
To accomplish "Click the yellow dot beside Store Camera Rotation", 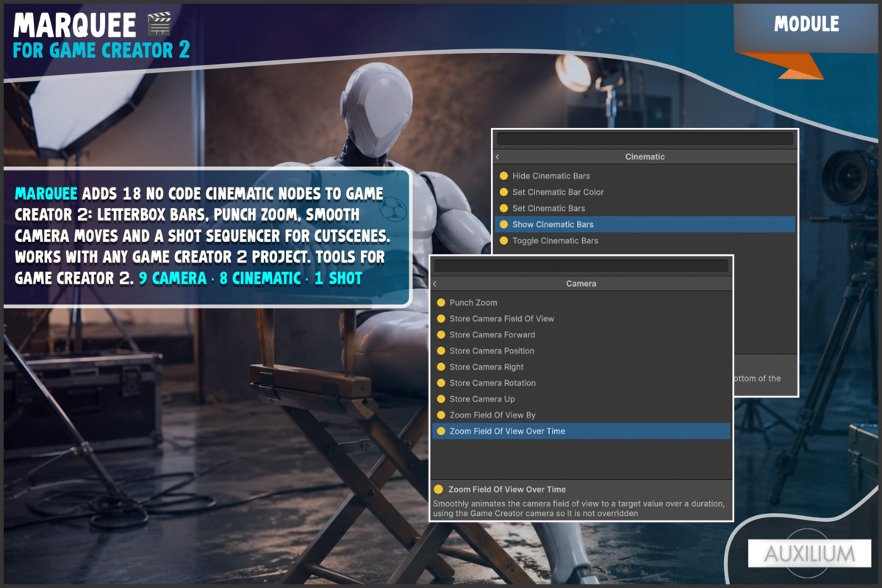I will tap(441, 383).
